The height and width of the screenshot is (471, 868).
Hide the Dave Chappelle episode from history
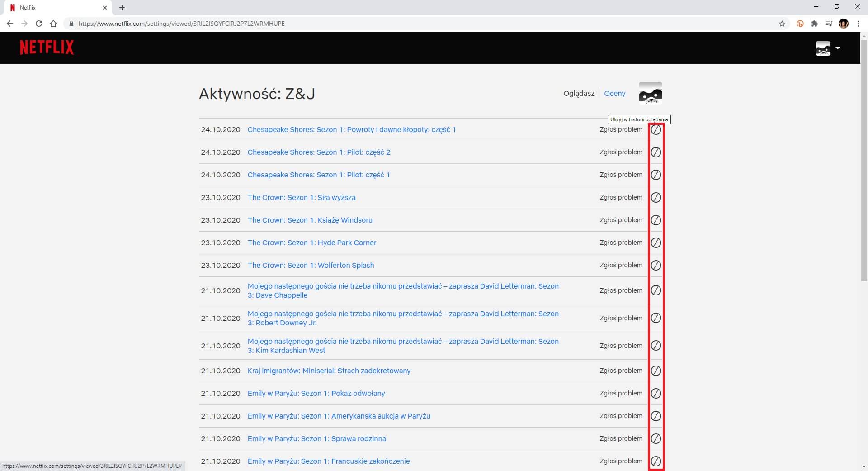click(656, 290)
